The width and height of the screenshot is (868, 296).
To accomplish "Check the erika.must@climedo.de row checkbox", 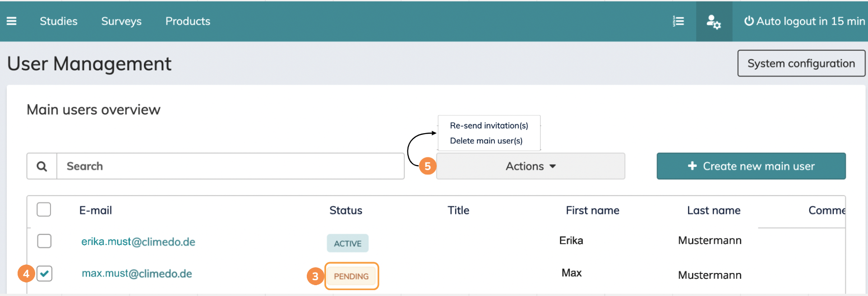I will pyautogui.click(x=44, y=241).
